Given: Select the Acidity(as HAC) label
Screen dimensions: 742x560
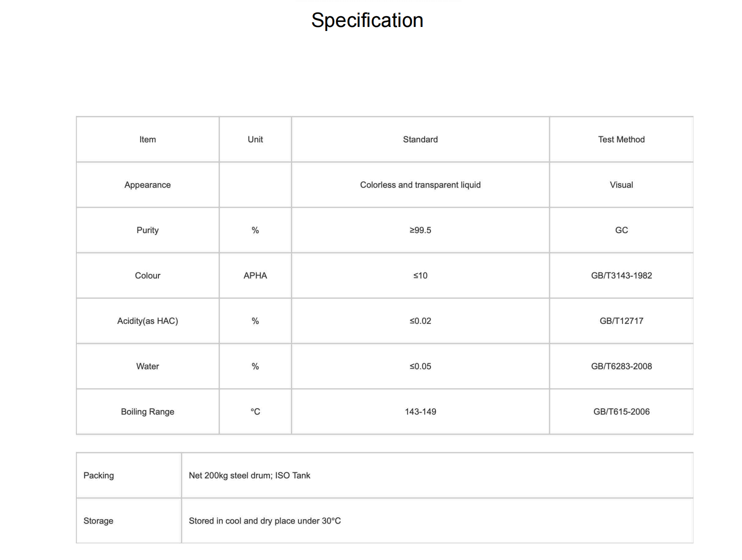Looking at the screenshot, I should click(148, 321).
